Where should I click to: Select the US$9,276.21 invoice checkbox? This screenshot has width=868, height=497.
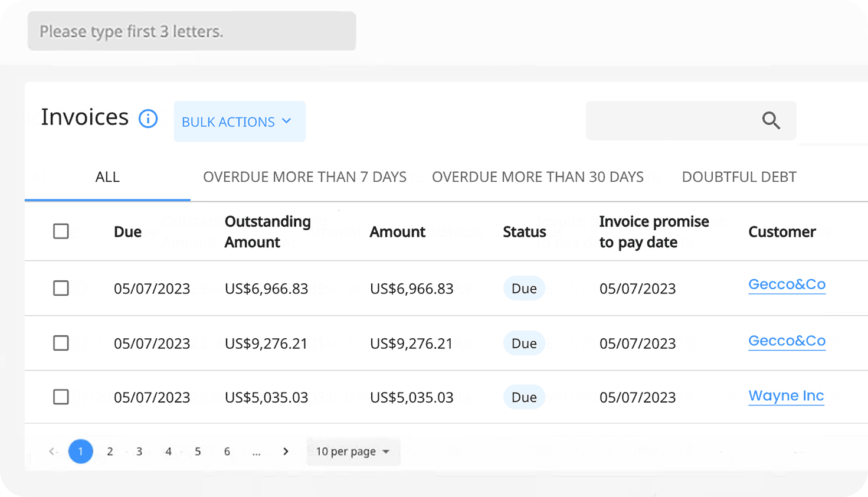pyautogui.click(x=61, y=343)
